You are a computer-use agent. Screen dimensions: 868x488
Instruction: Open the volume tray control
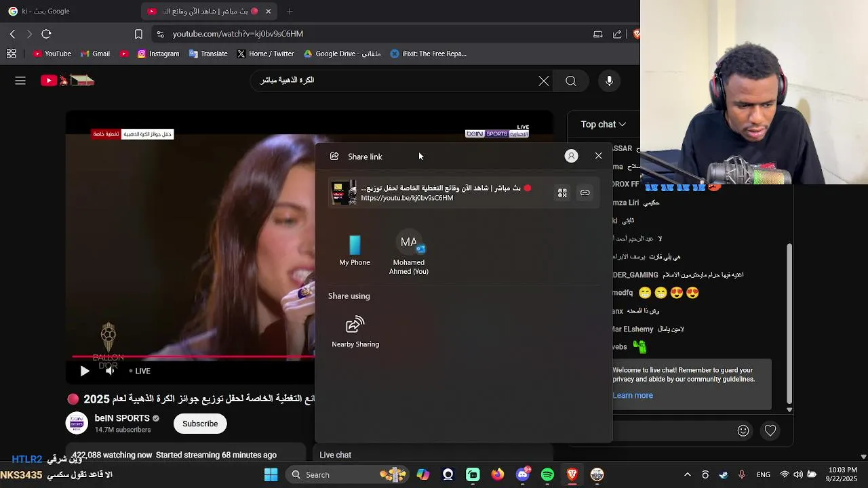[798, 474]
